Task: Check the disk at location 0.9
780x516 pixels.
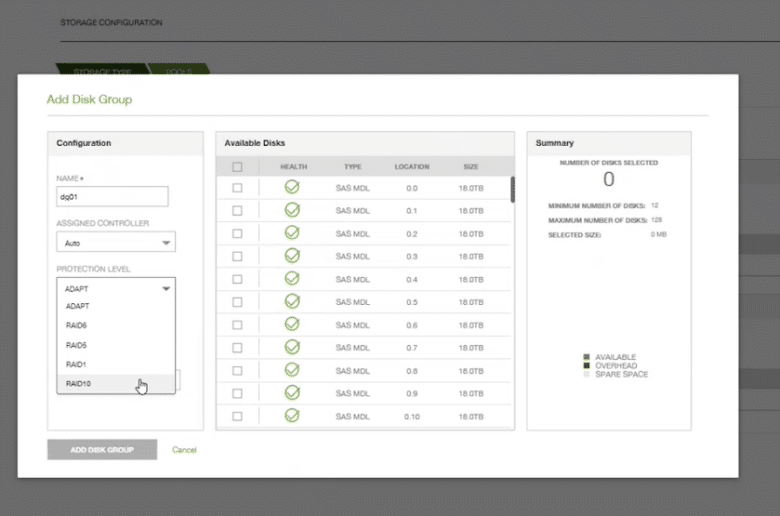Action: click(237, 394)
